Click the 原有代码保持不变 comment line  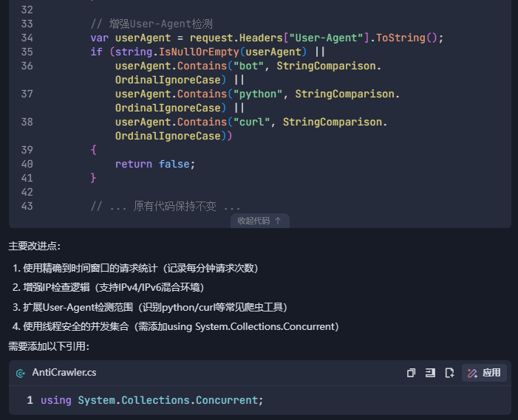coord(166,207)
